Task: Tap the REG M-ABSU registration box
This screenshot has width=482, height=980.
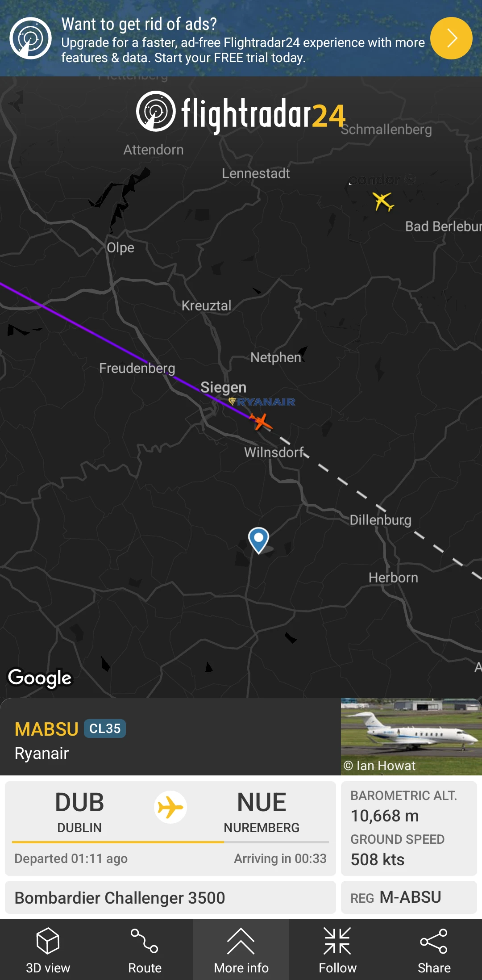Action: 409,897
